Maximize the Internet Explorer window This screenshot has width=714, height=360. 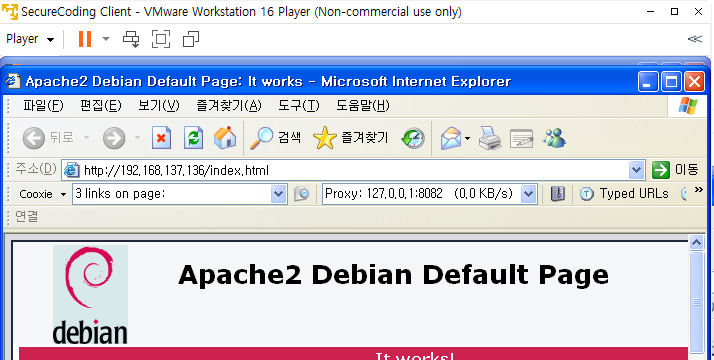coord(671,81)
